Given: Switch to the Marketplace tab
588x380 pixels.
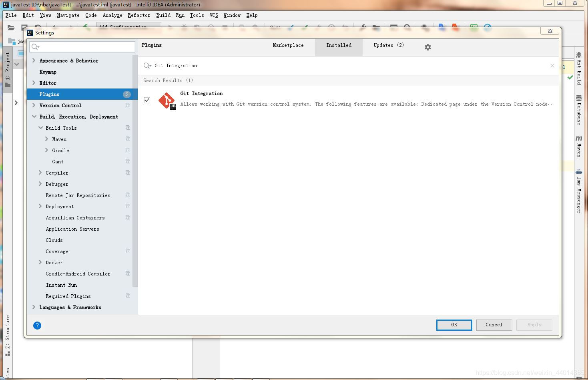Looking at the screenshot, I should tap(288, 45).
